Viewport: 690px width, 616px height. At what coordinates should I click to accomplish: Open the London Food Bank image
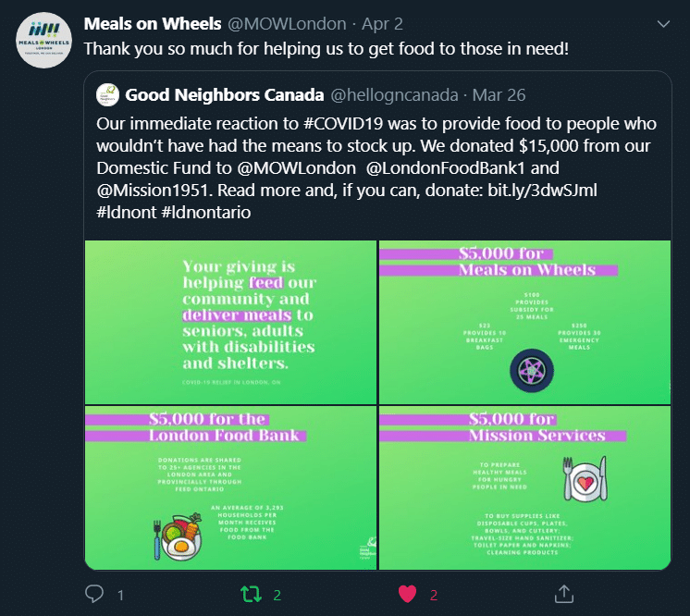[230, 487]
